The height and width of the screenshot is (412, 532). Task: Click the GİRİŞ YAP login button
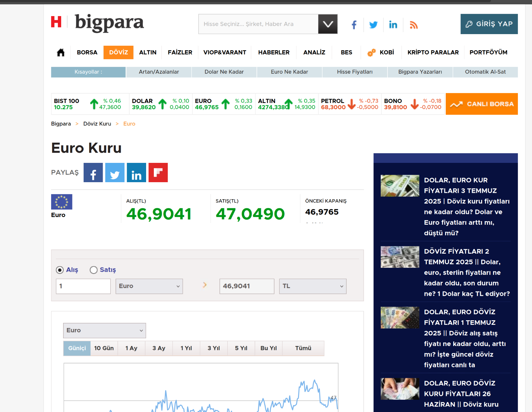pos(489,24)
